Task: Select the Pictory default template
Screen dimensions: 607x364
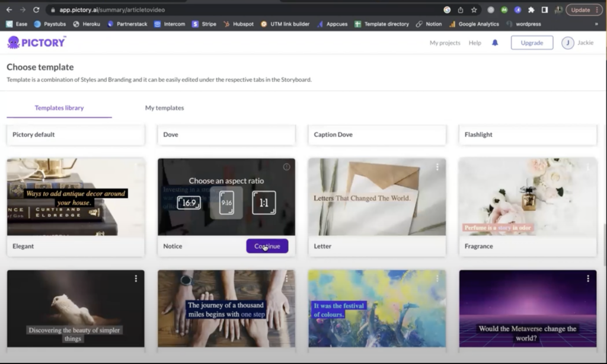Action: [x=75, y=135]
